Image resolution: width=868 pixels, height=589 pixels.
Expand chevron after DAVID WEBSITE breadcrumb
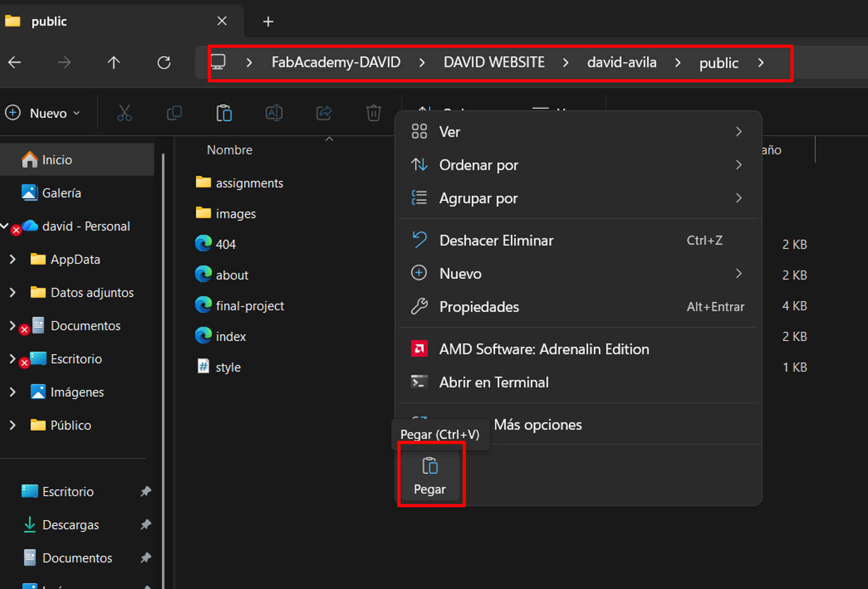click(x=566, y=63)
